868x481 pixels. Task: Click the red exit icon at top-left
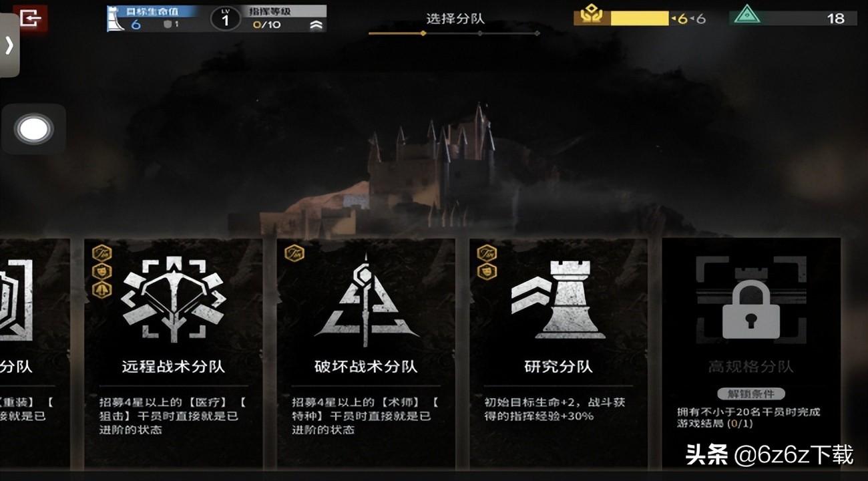point(30,18)
